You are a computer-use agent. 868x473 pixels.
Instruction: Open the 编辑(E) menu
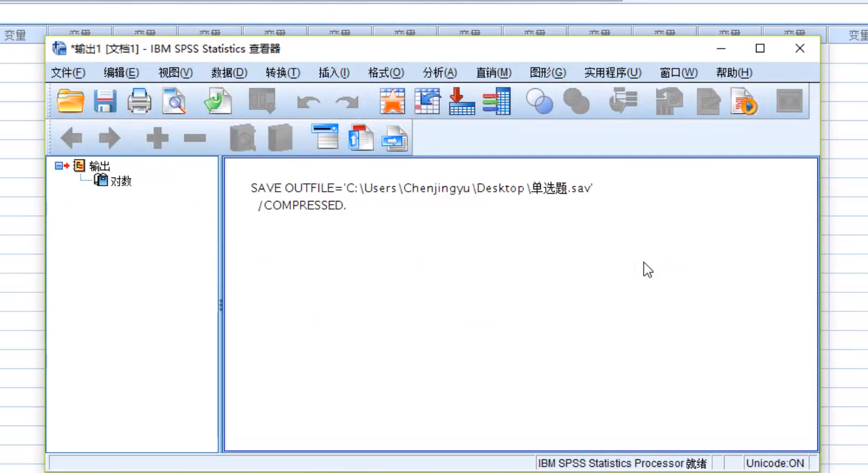coord(121,73)
